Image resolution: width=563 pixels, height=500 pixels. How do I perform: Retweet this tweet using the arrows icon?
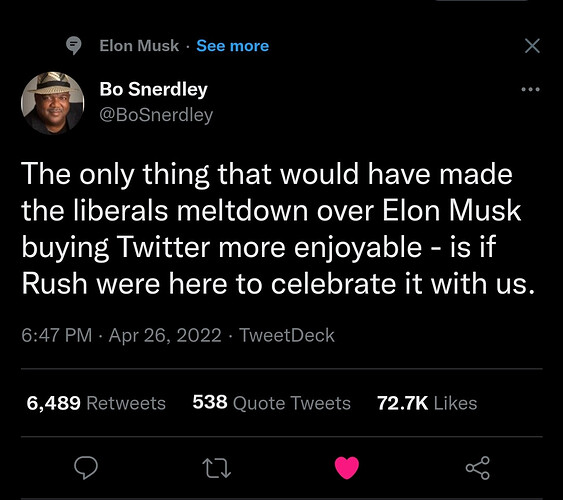[x=217, y=468]
